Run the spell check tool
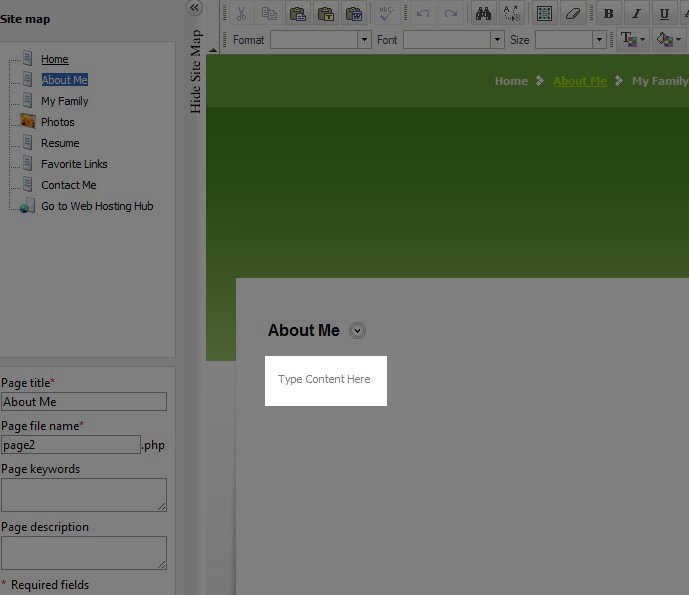The image size is (689, 595). (386, 14)
